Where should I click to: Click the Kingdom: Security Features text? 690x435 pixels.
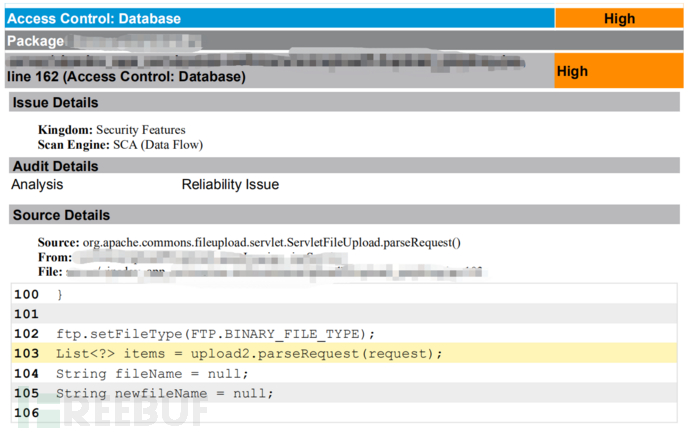111,130
